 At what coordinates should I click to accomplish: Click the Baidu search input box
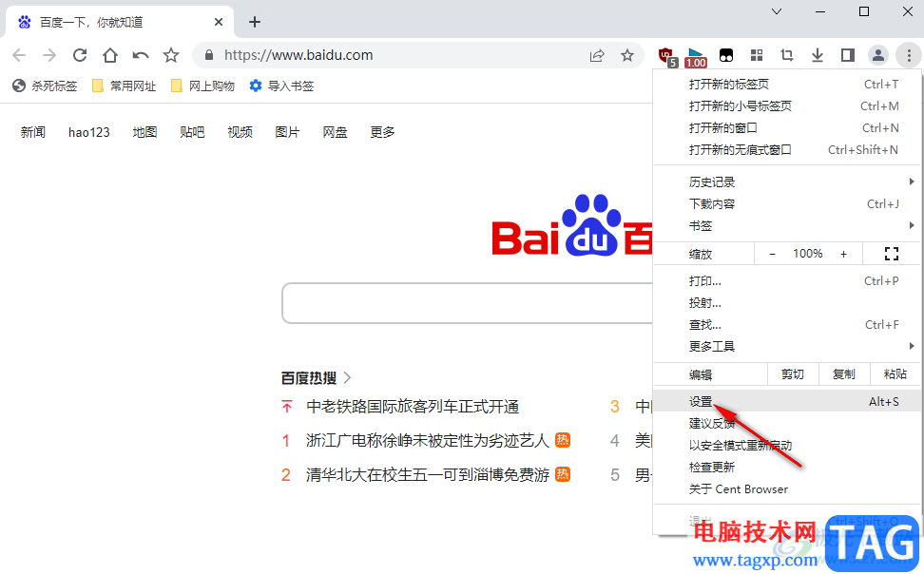(x=468, y=303)
